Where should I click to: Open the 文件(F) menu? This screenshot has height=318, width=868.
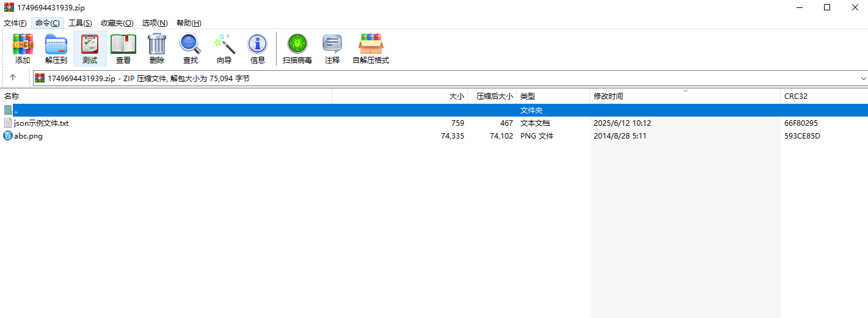15,23
